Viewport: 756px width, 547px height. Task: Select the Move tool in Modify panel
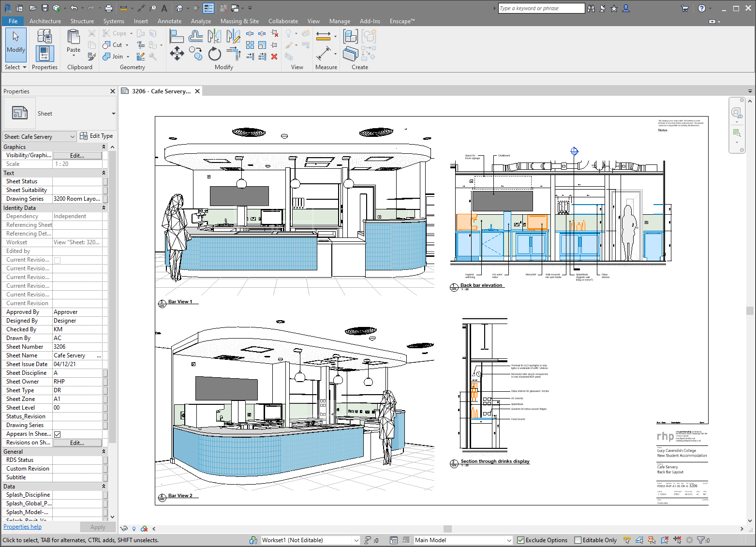(177, 53)
